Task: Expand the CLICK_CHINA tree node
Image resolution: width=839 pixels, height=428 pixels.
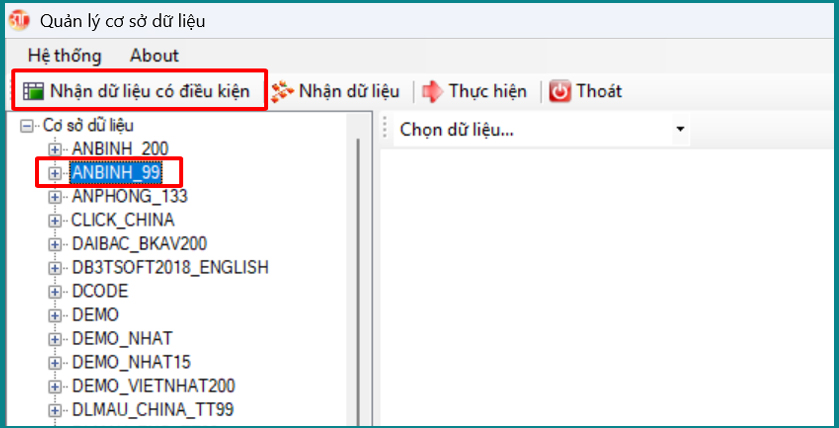Action: 55,220
